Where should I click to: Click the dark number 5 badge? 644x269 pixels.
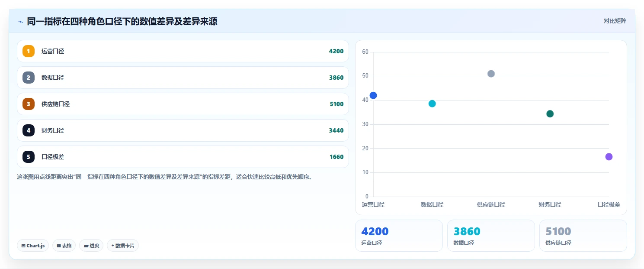(29, 157)
